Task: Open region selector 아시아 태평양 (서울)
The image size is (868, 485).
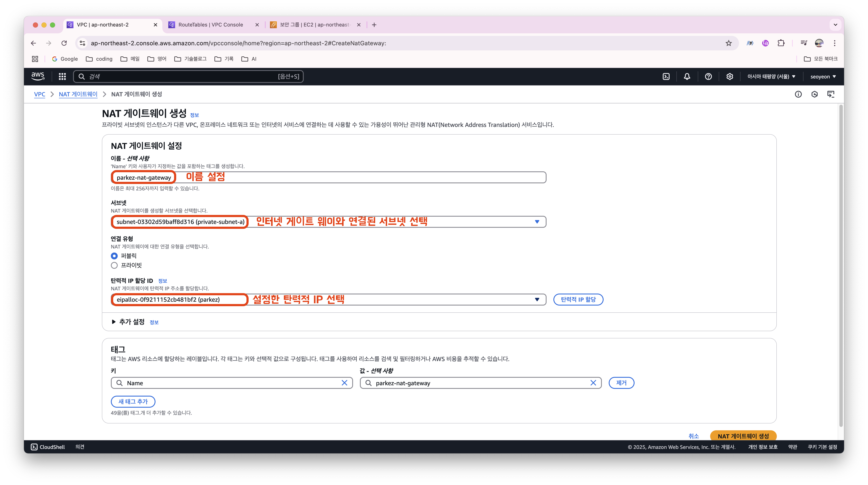Action: 771,76
